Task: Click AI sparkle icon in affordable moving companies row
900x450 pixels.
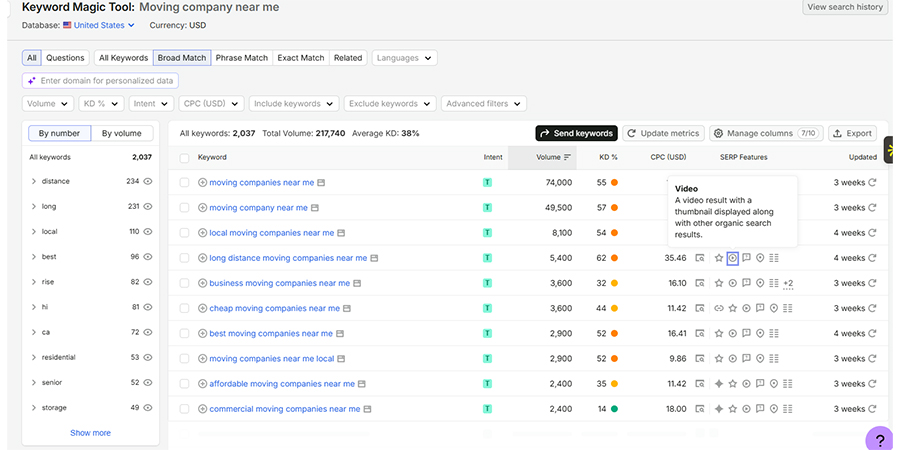Action: [x=719, y=384]
